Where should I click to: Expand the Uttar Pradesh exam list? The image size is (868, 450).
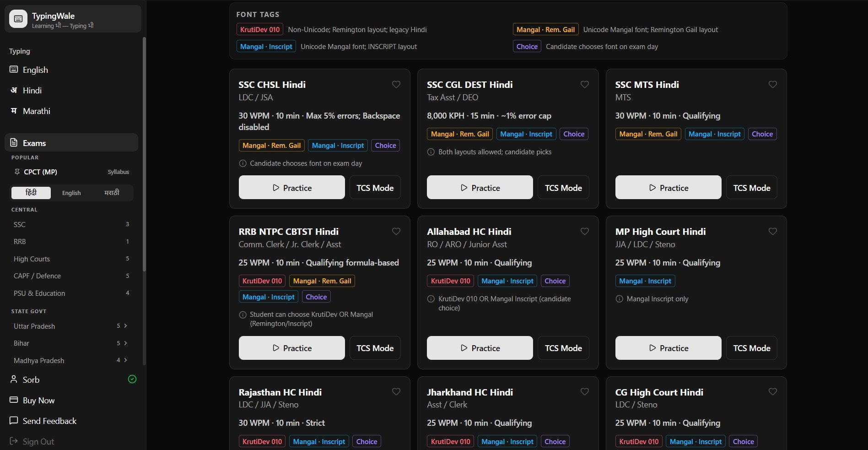click(126, 326)
